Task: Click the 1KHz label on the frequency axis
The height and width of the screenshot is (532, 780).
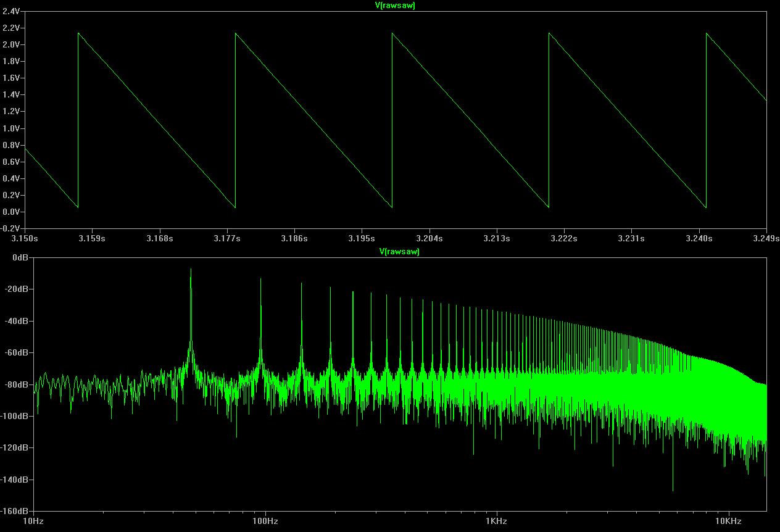Action: click(497, 522)
